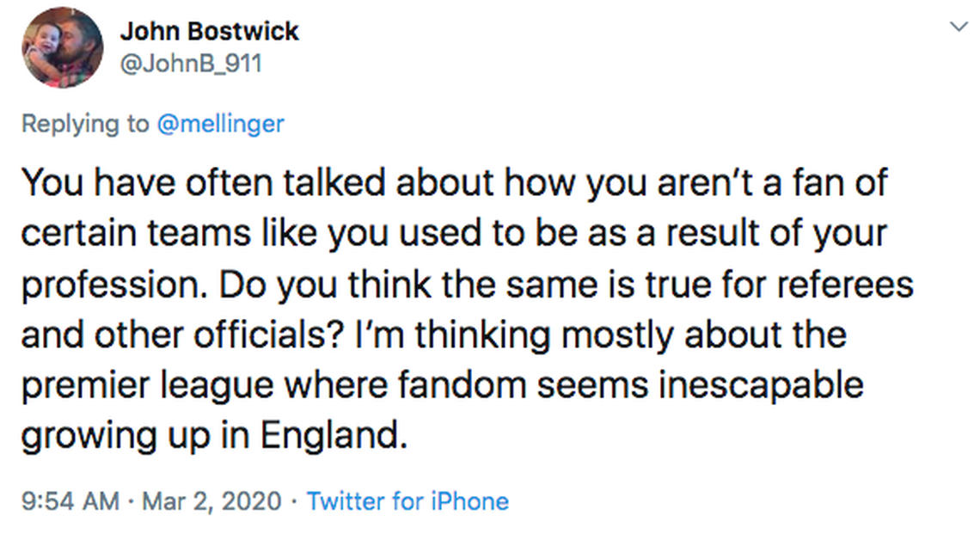Open the @mellinger profile link
The image size is (980, 540).
[220, 124]
